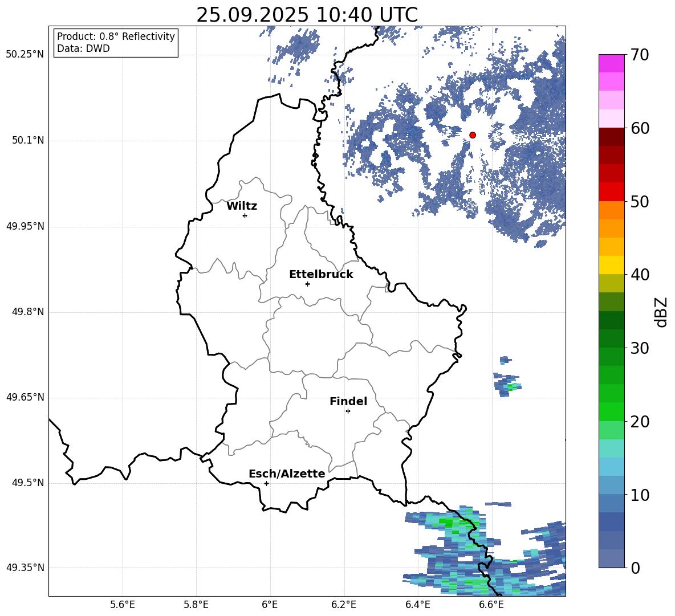Click the latitude label 49.35°N
Viewport: 675px width, 616px height.
click(x=25, y=568)
